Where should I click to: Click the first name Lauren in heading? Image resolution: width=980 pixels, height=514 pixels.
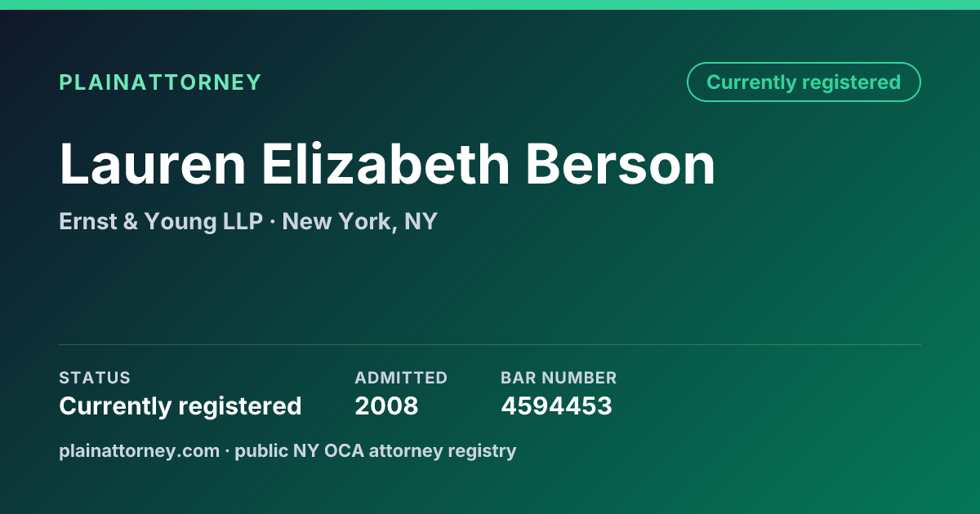coord(153,164)
